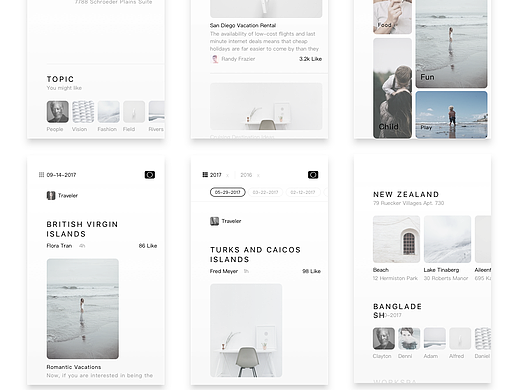
Task: Open San Diego Vacation Rental article title
Action: (x=243, y=25)
